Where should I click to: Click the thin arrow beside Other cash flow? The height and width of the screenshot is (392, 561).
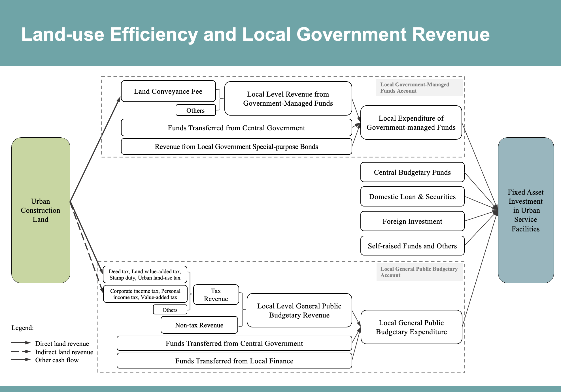click(x=21, y=359)
